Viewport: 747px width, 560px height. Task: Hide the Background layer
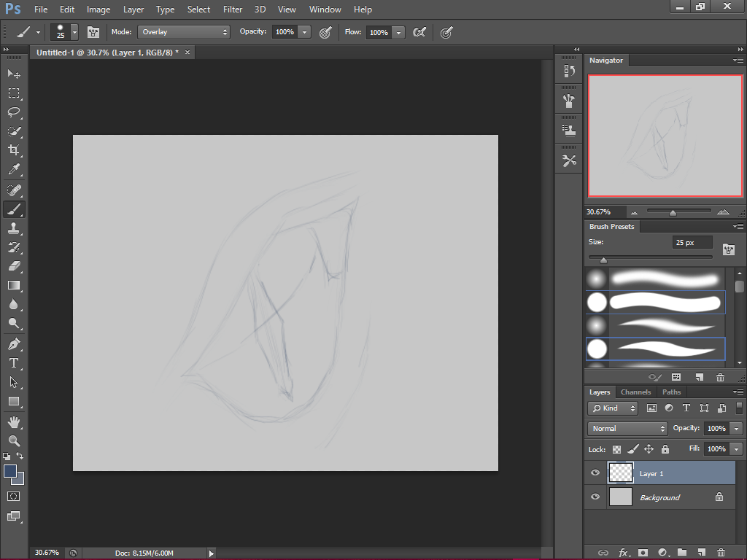click(x=595, y=497)
